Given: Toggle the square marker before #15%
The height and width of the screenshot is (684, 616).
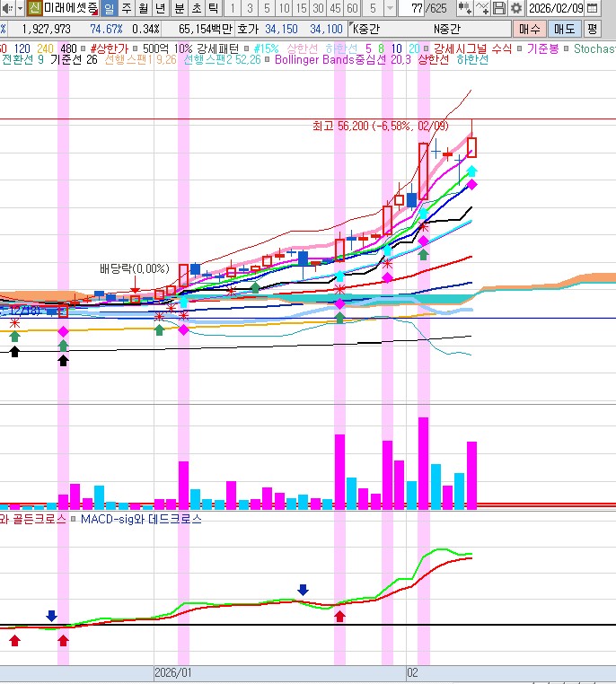Looking at the screenshot, I should pos(246,48).
